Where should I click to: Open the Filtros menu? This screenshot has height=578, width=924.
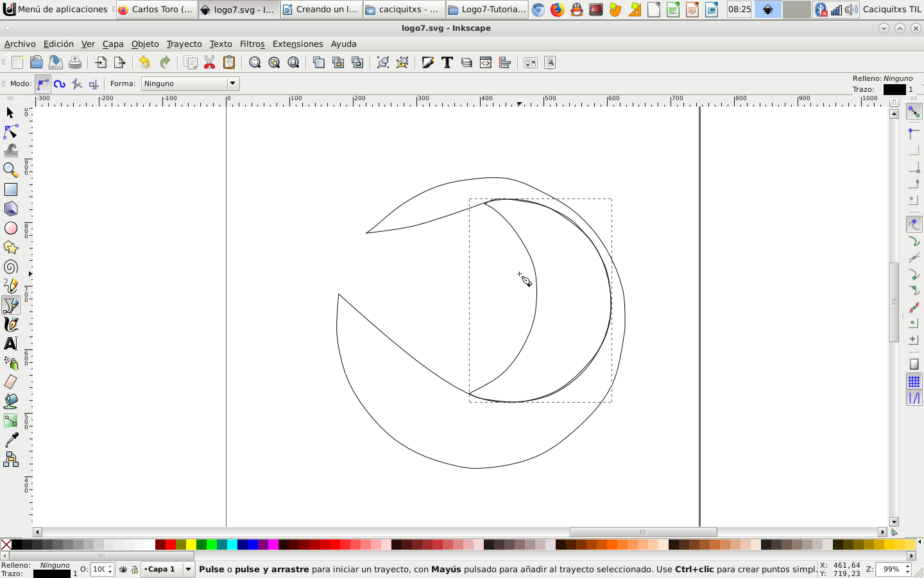pyautogui.click(x=252, y=44)
